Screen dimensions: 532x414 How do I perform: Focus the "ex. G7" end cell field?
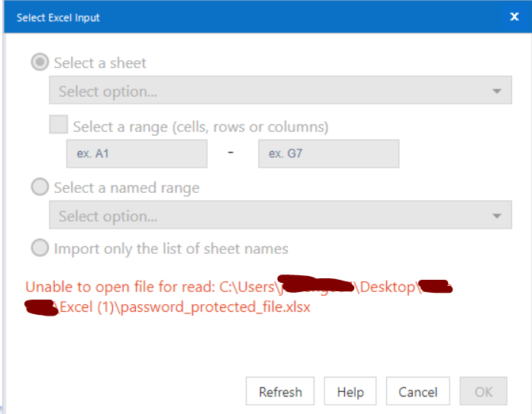328,153
